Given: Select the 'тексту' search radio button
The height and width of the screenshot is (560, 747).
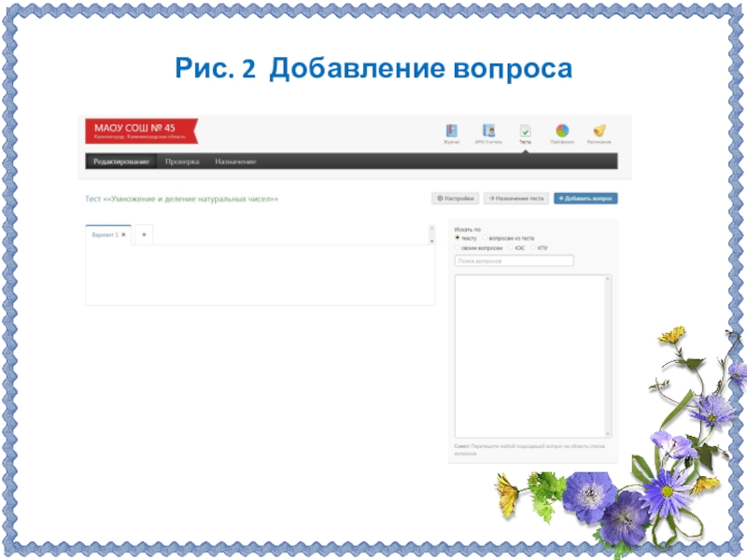Looking at the screenshot, I should 458,238.
